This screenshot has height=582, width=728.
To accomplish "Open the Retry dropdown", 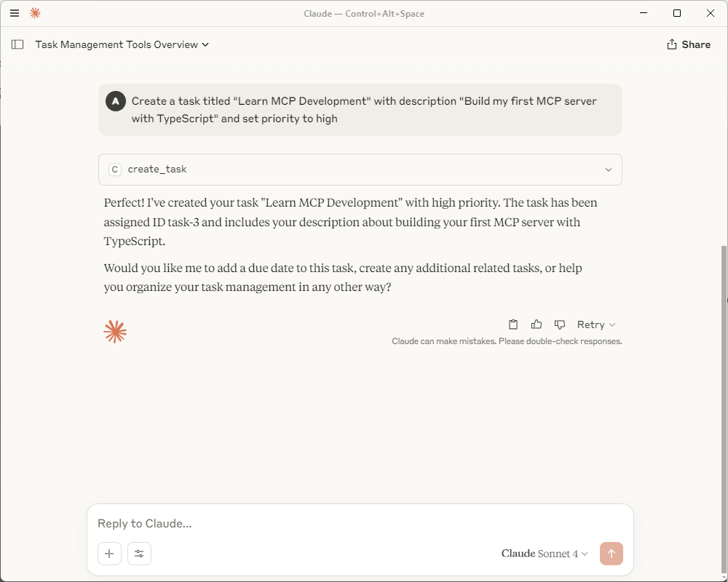I will (596, 324).
